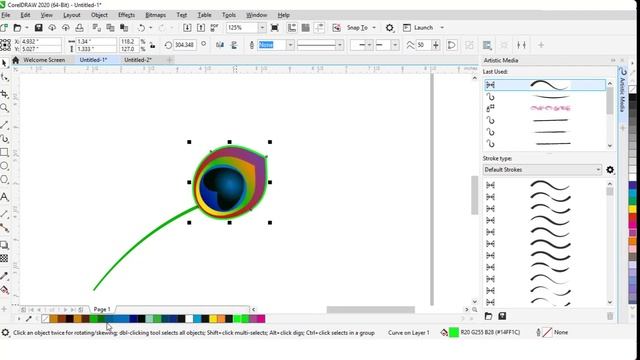Viewport: 640px width, 360px height.
Task: Click the rotation angle field showing 304.348
Action: click(184, 45)
